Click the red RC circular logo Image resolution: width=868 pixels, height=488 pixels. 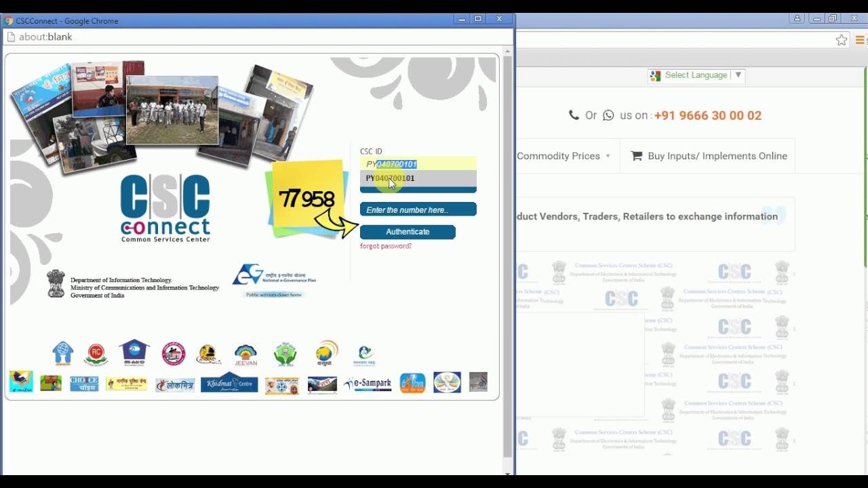click(x=96, y=354)
